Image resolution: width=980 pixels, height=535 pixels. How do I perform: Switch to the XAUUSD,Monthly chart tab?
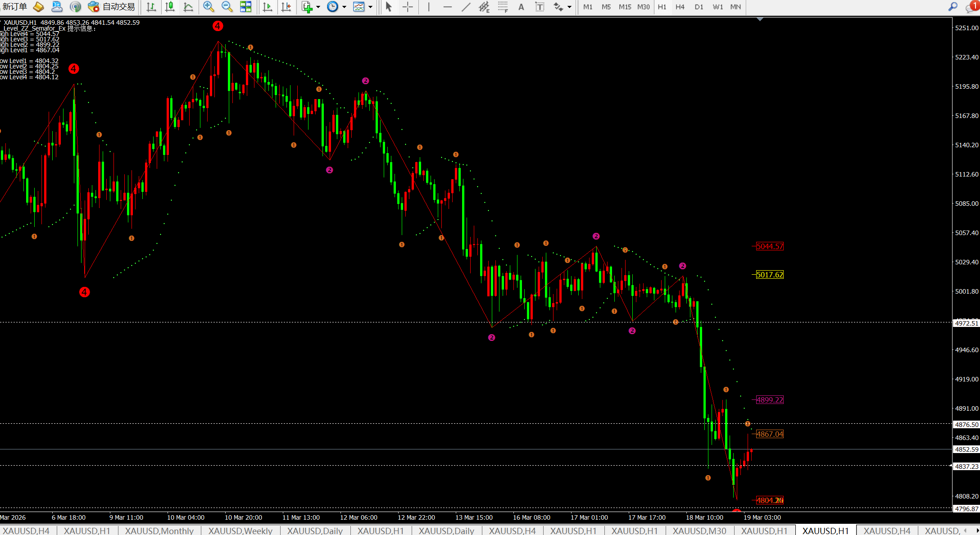159,530
